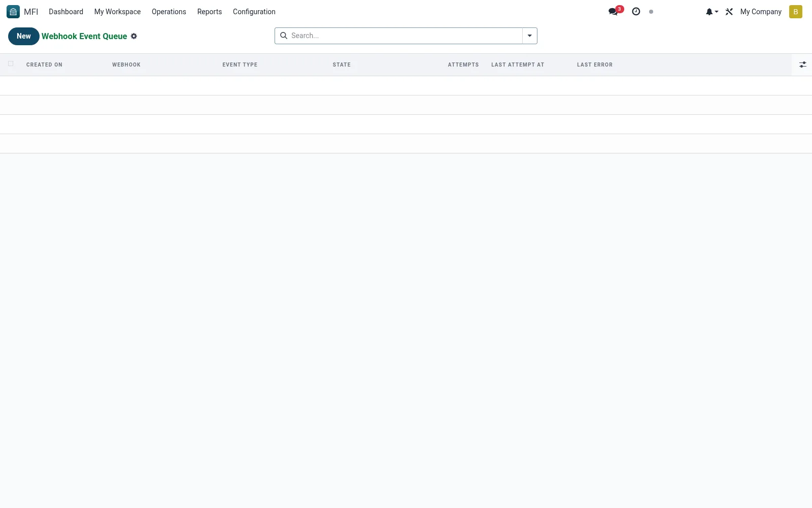Open the Configuration menu
Image resolution: width=812 pixels, height=508 pixels.
pyautogui.click(x=254, y=12)
